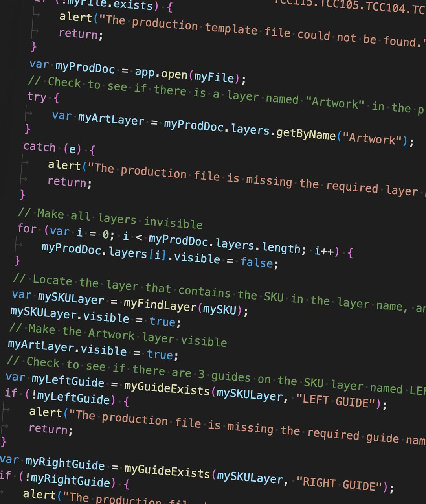Screen dimensions: 426x504
Task: Click the for loop keyword
Action: [x=27, y=228]
